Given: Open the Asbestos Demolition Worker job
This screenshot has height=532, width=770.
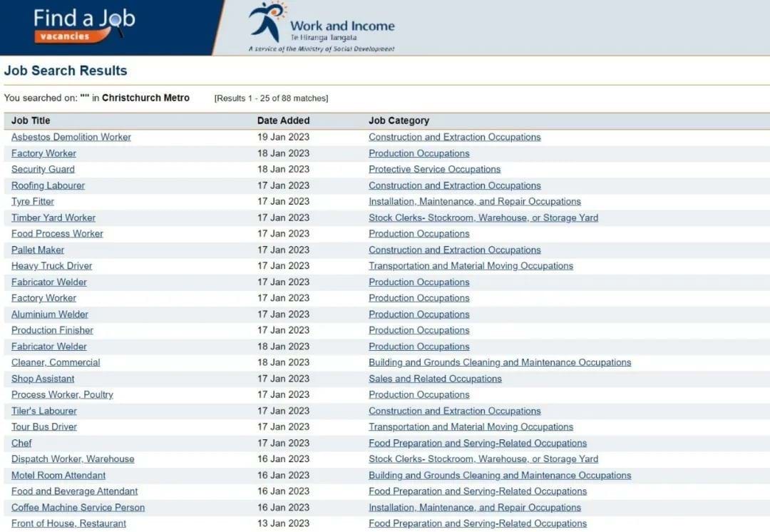Looking at the screenshot, I should [71, 137].
